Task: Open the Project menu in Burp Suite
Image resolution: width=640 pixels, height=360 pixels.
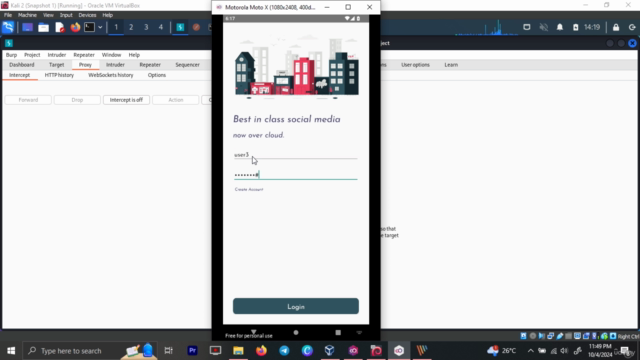Action: coord(32,55)
